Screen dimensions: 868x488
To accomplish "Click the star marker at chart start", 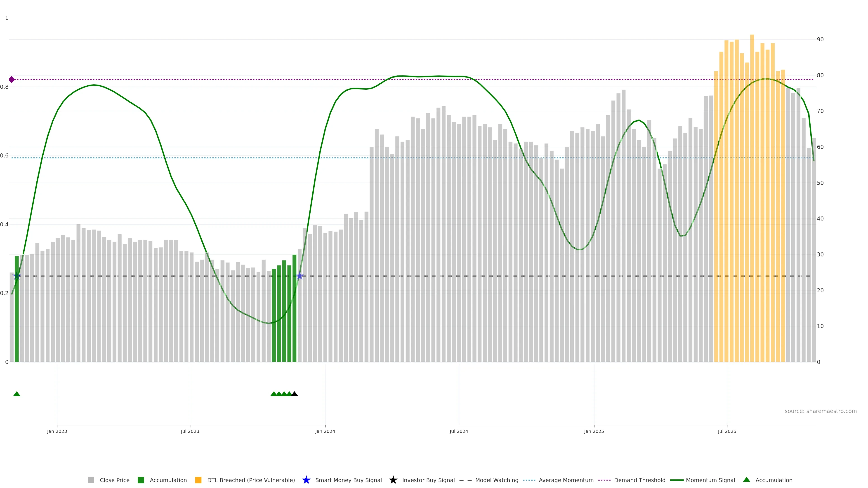I will tap(17, 276).
